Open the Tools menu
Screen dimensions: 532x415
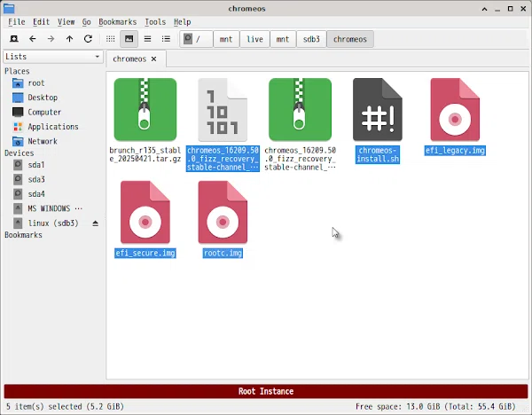click(155, 22)
